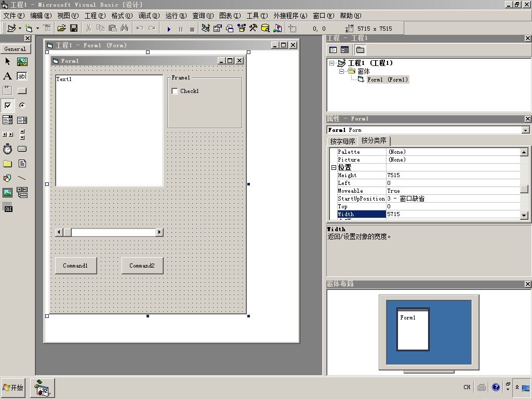Collapse the 窗体 folder node
The width and height of the screenshot is (532, 399).
coord(342,71)
